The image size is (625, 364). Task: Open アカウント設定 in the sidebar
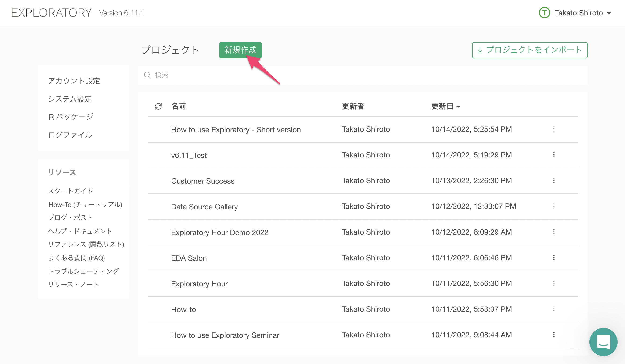click(x=74, y=81)
